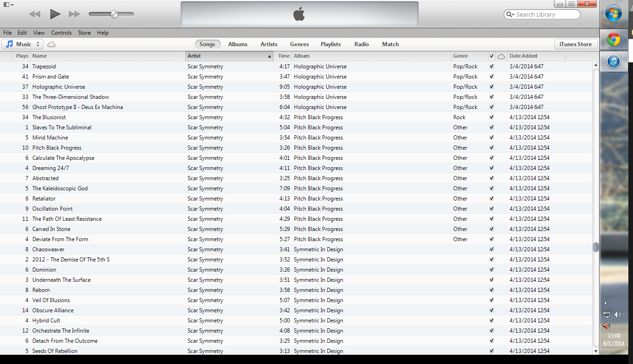Screen dimensions: 633x364
Task: Sort songs by the Name column header
Action: pos(108,56)
